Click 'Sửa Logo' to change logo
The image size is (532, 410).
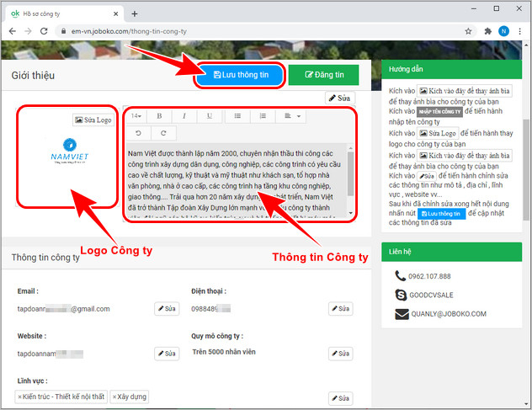coord(93,120)
